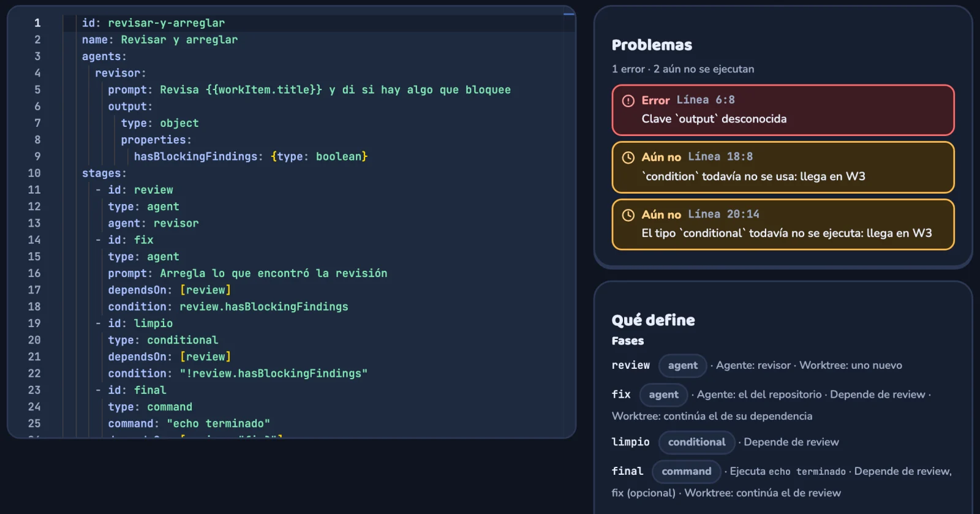This screenshot has height=514, width=980.
Task: Click the command badge next to final
Action: (x=686, y=472)
